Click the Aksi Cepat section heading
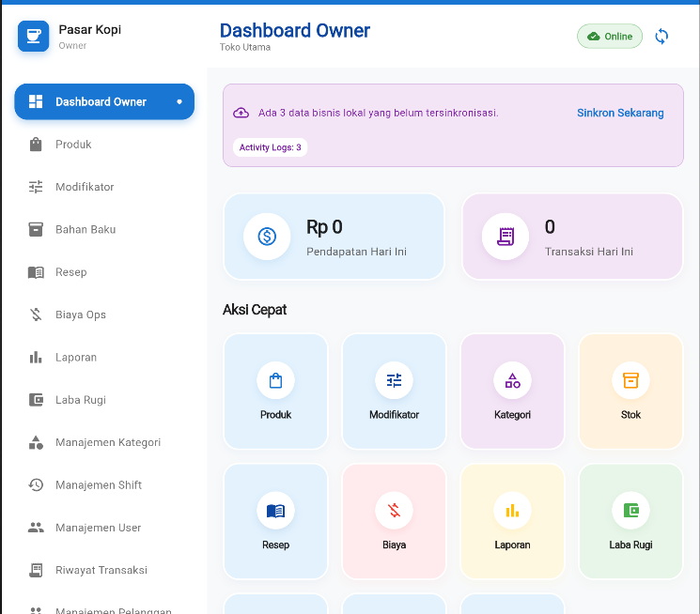700x614 pixels. click(255, 310)
